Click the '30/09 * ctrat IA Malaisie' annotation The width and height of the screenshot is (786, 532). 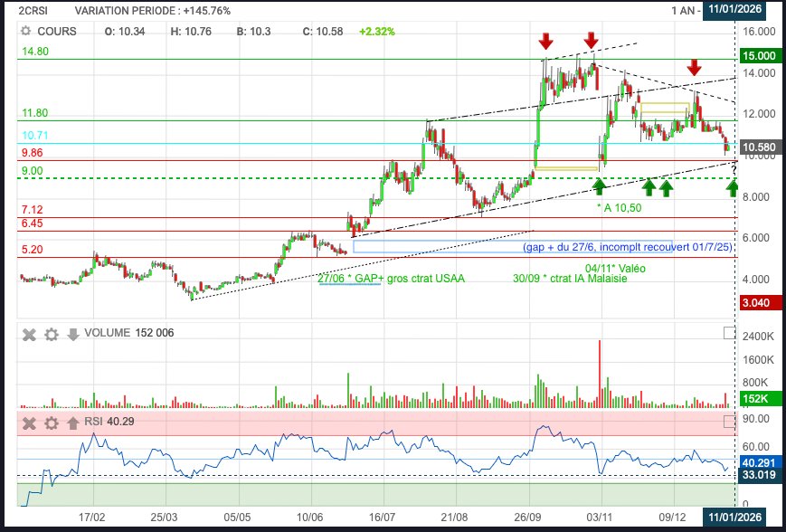point(570,279)
